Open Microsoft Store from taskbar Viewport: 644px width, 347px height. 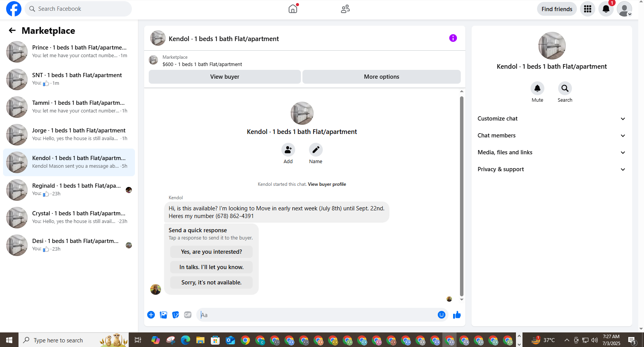pos(215,340)
